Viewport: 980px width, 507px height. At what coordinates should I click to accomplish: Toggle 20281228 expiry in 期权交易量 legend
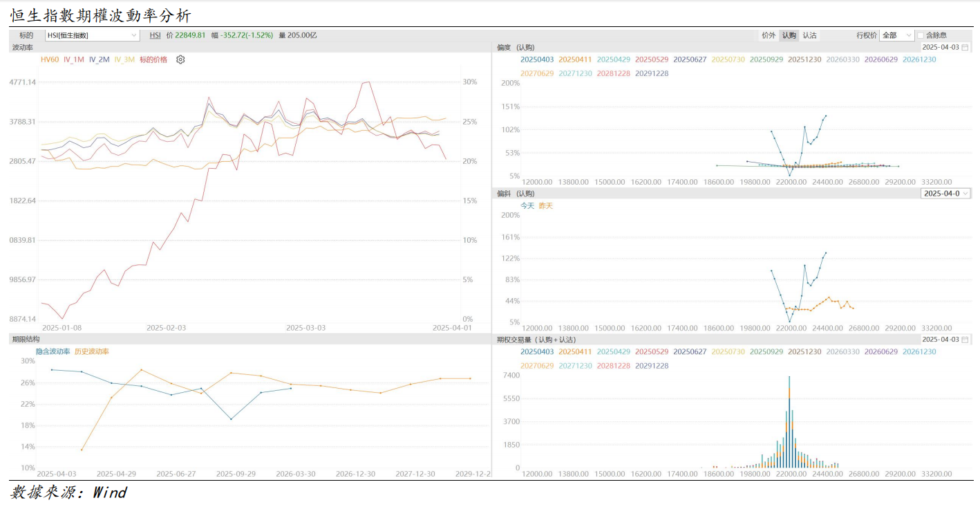click(x=614, y=365)
